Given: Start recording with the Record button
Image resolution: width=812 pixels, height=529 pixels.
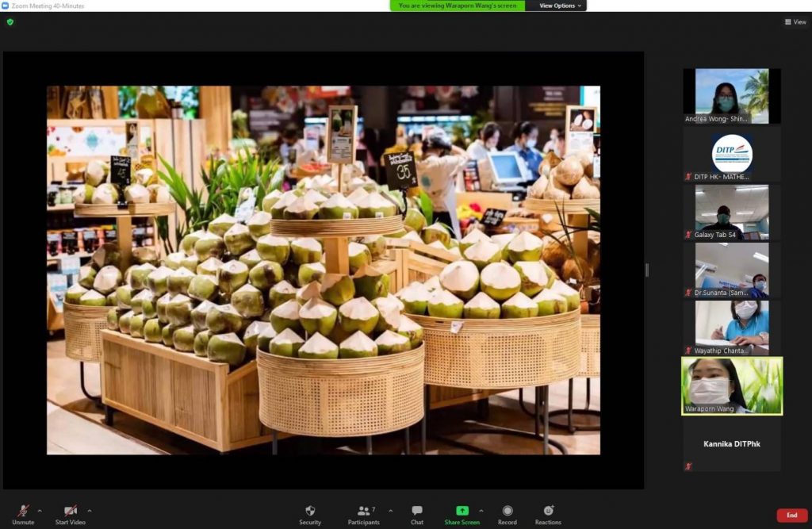Looking at the screenshot, I should pyautogui.click(x=507, y=513).
